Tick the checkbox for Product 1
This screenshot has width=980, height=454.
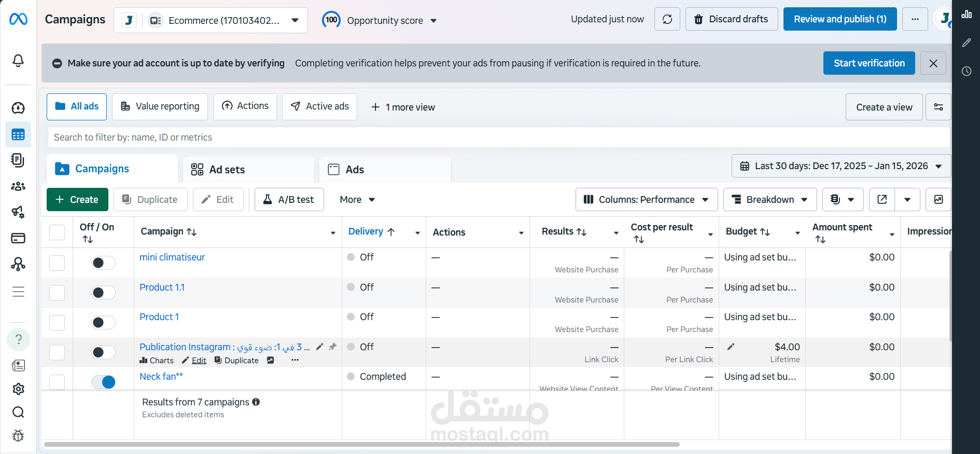click(x=57, y=323)
